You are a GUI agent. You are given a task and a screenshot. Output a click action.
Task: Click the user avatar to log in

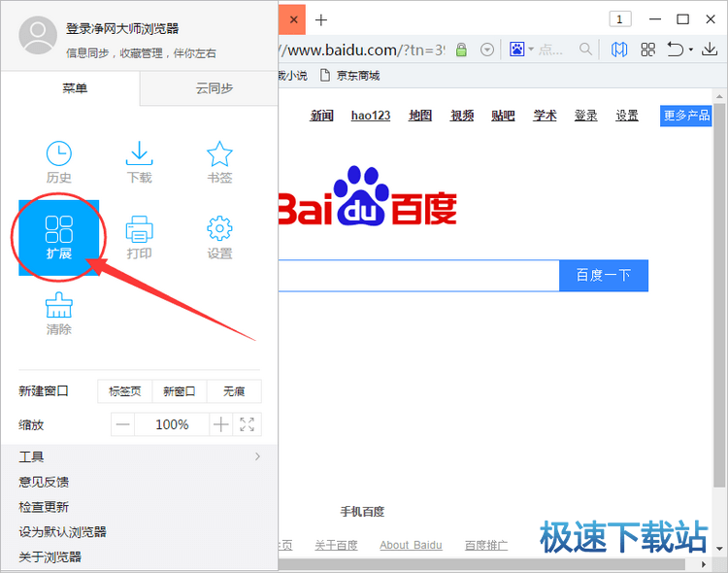click(38, 35)
